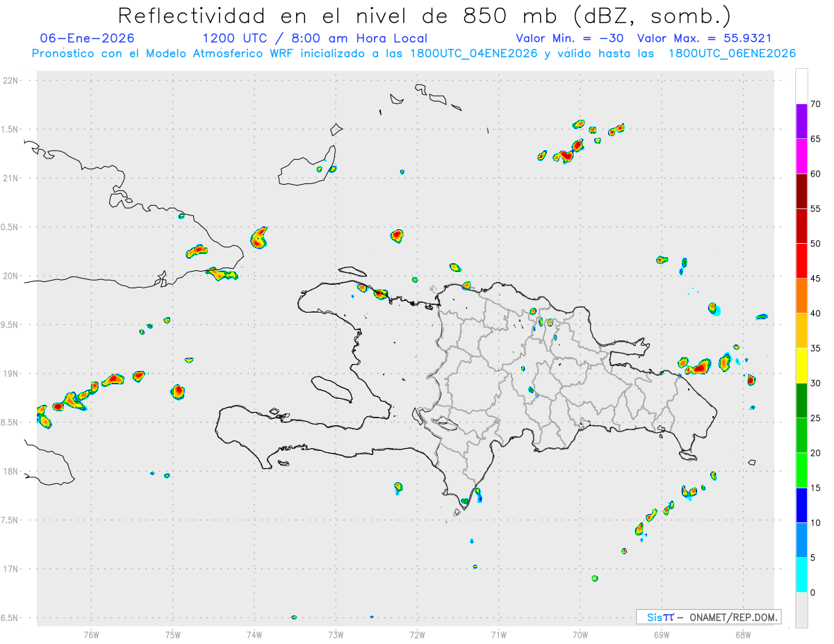Select the cyan 0–5 dBZ colorbar segment
This screenshot has height=644, width=834.
pyautogui.click(x=801, y=575)
